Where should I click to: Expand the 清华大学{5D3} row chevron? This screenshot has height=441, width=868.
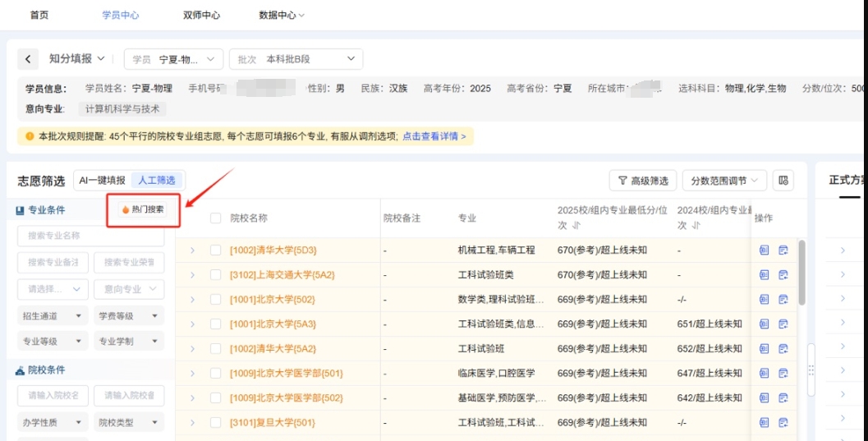click(x=193, y=250)
